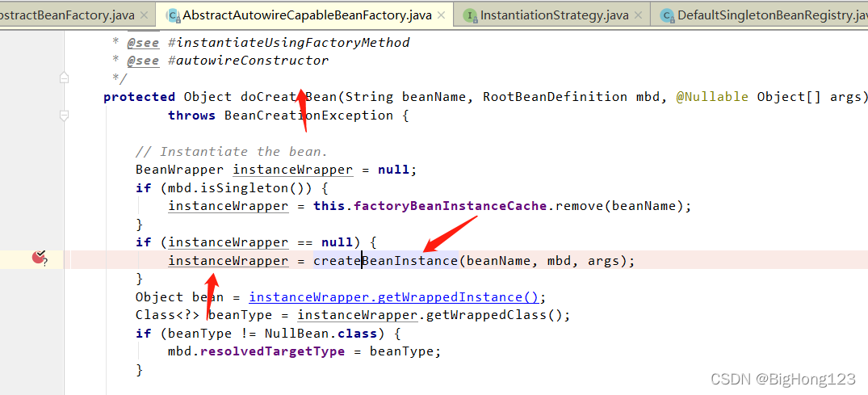Close the AbstractBeanFactory.java tab
The width and height of the screenshot is (868, 395).
[145, 15]
